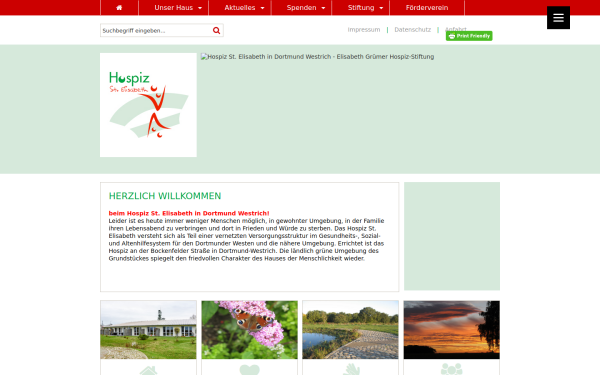Click the Hospiz St. Elisabeth logo

(x=148, y=105)
